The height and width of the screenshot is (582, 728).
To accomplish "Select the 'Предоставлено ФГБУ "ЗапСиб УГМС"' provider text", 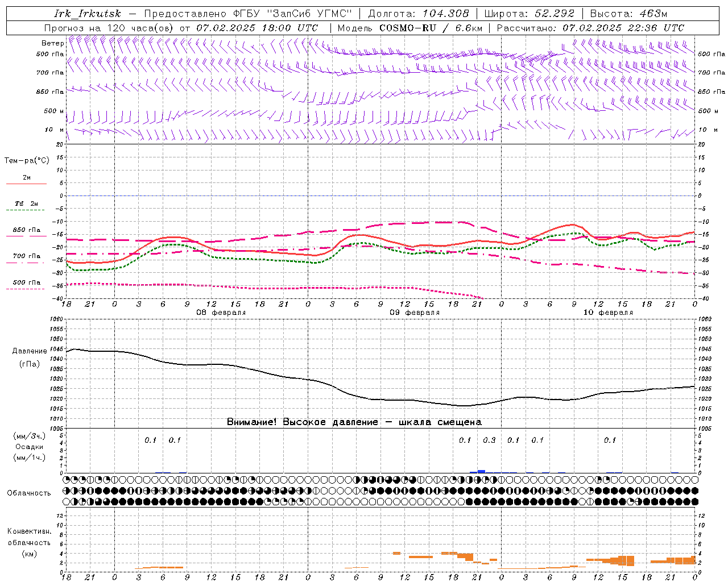I will pos(248,14).
